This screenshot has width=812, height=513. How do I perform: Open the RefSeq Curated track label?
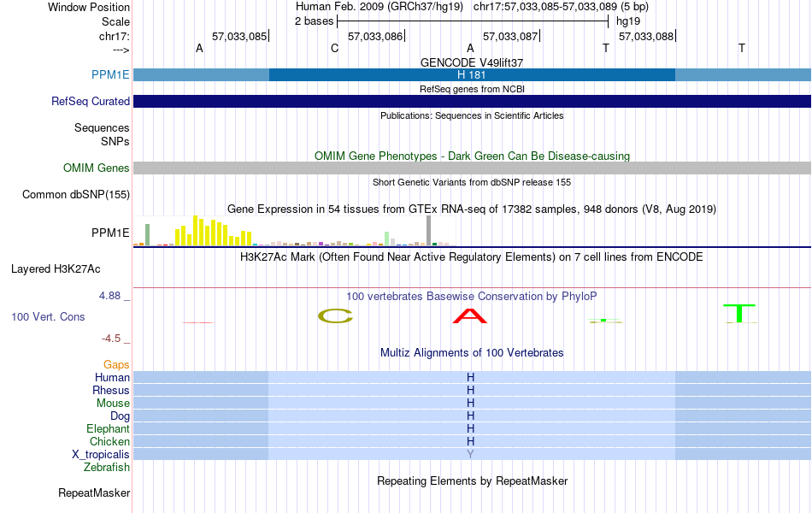[x=91, y=101]
